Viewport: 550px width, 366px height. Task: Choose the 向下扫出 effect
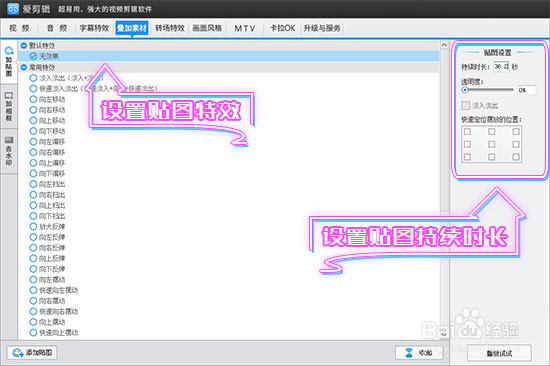click(33, 216)
